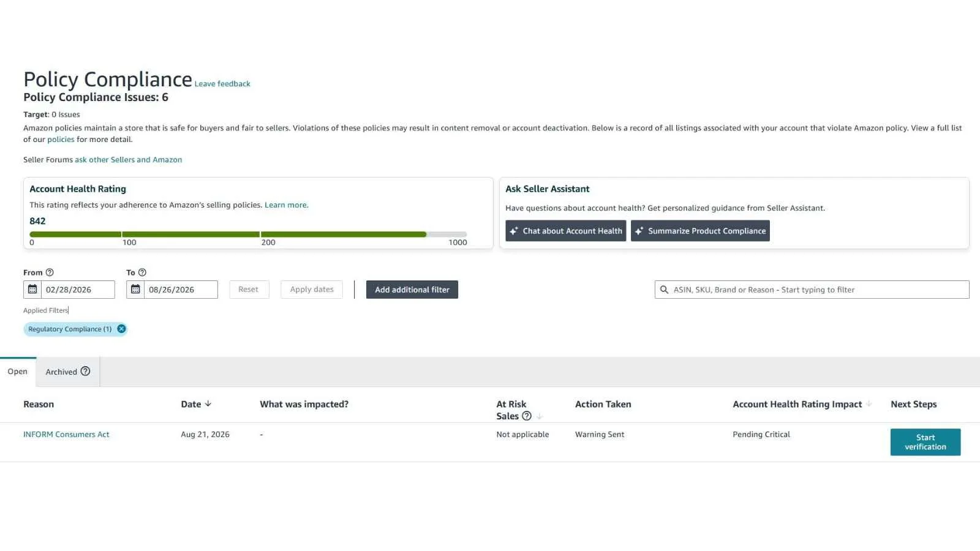Click the Not applicable cell

[522, 435]
